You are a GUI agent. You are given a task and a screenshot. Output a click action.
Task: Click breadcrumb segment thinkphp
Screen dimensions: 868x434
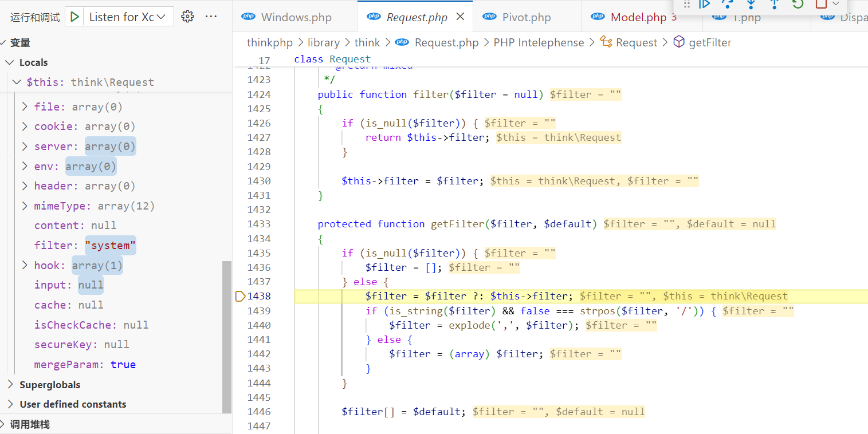pyautogui.click(x=270, y=42)
